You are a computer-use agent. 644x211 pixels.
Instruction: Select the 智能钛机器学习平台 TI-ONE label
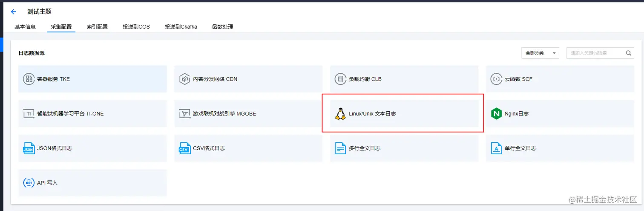(x=70, y=114)
